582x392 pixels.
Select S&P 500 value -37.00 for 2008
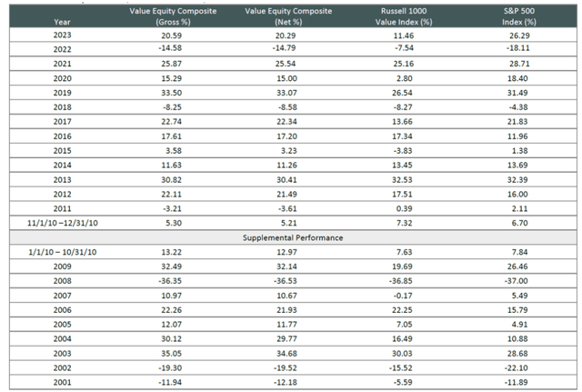pyautogui.click(x=516, y=281)
